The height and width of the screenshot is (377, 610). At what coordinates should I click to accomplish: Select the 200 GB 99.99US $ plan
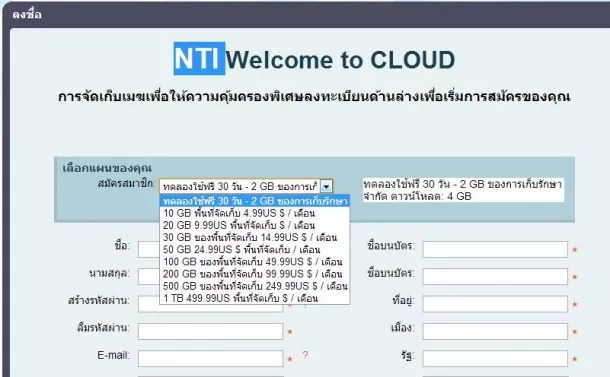255,274
